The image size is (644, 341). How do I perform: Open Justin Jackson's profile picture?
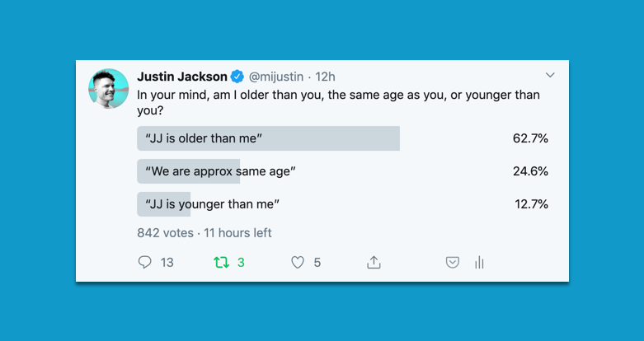109,89
